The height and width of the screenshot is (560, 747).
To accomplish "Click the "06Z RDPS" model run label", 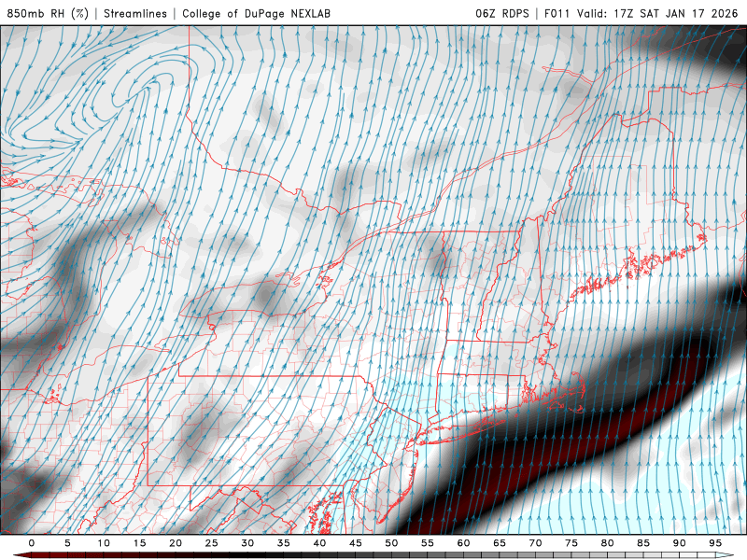I will tap(502, 13).
